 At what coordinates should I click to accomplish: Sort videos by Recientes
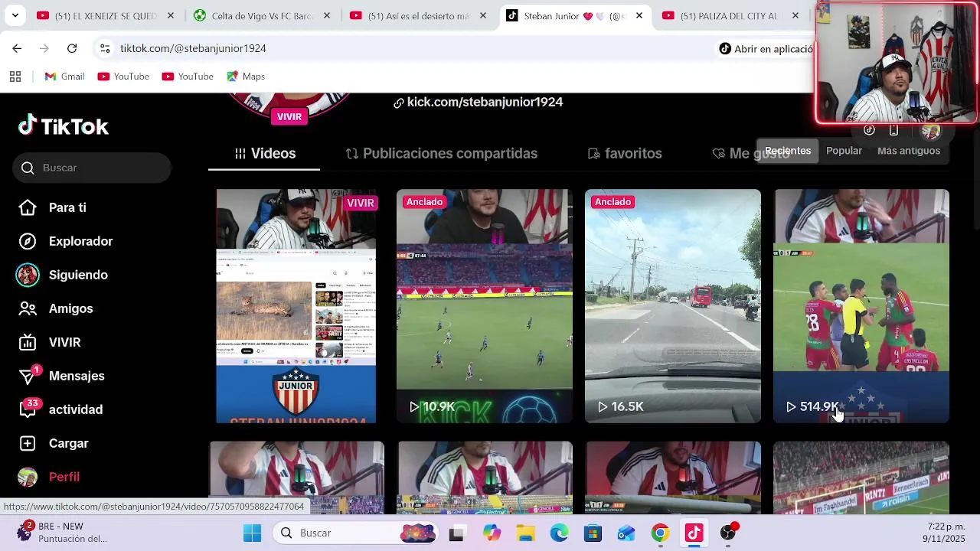787,151
